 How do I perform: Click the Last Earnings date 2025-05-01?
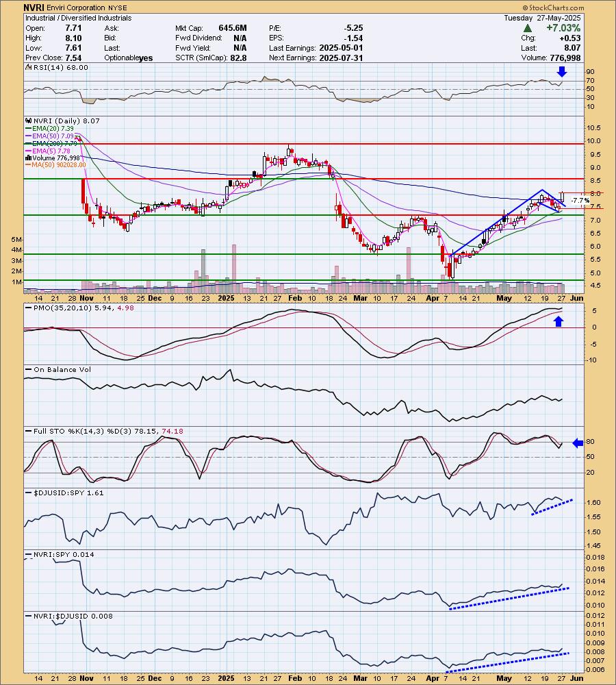pyautogui.click(x=341, y=48)
